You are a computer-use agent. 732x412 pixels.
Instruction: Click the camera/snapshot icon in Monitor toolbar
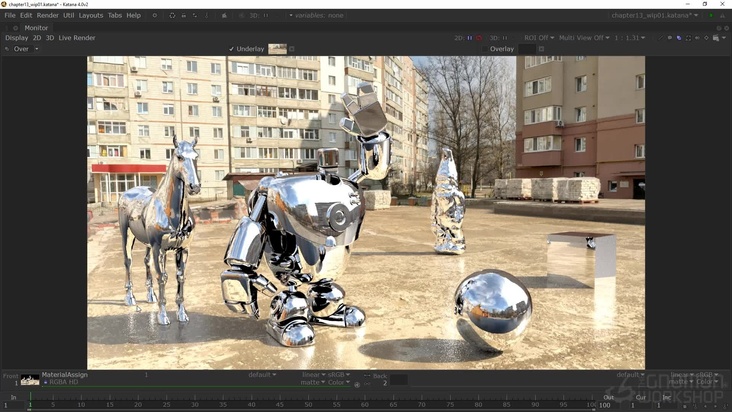tap(716, 38)
